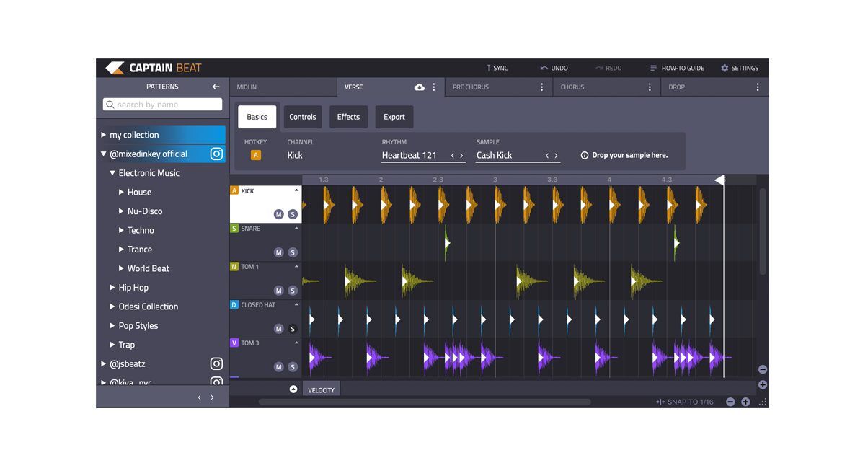Open the Controls tab
The width and height of the screenshot is (868, 463).
303,117
